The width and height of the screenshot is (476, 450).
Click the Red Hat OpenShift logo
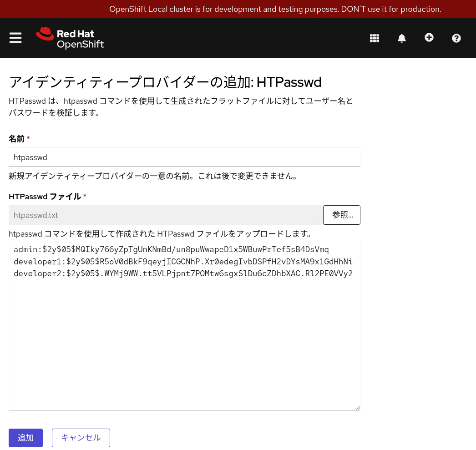pos(70,38)
